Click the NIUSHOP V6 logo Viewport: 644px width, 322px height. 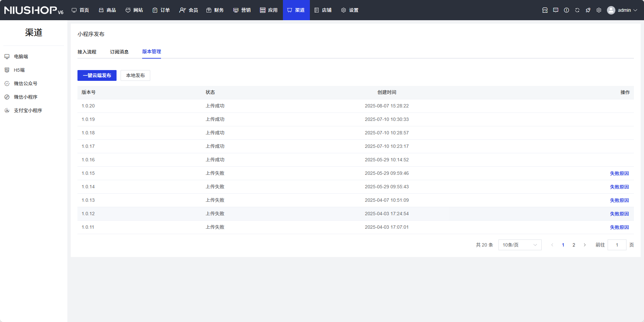tap(34, 10)
